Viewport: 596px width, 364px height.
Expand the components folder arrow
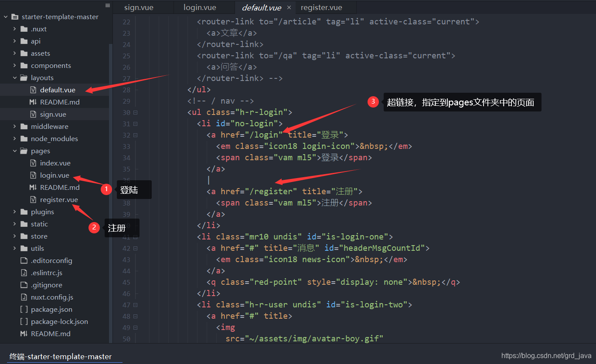pos(15,66)
